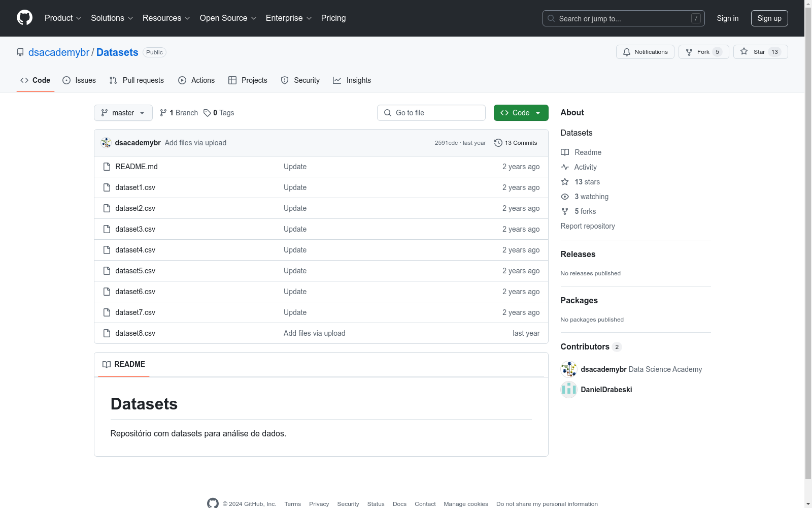Expand the Solutions menu
Screen dimensions: 812x508
(112, 18)
